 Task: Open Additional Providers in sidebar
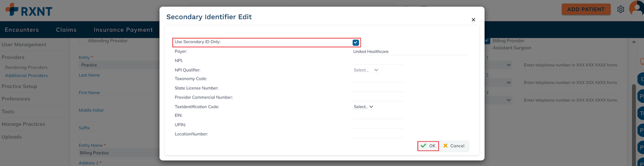pos(27,76)
